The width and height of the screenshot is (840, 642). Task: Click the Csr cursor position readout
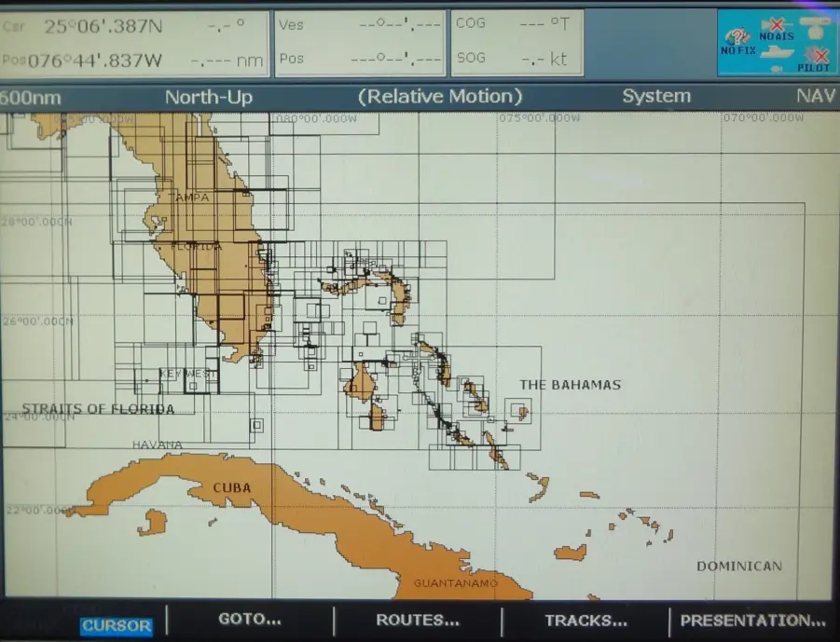93,25
